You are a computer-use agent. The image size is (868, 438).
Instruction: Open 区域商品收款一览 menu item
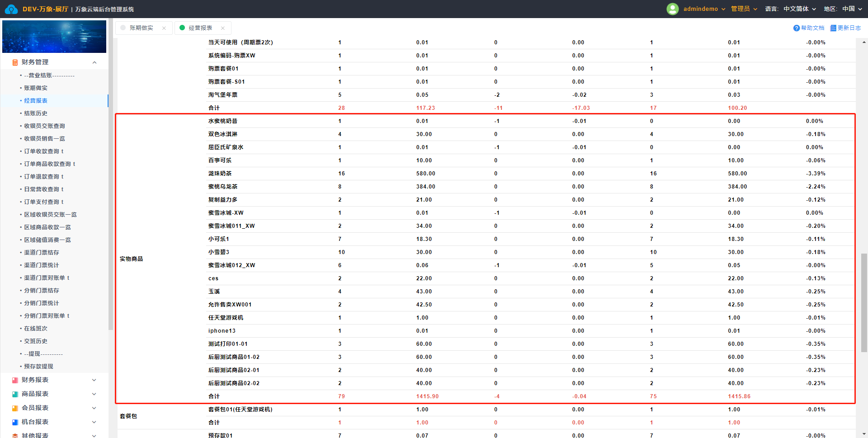47,227
